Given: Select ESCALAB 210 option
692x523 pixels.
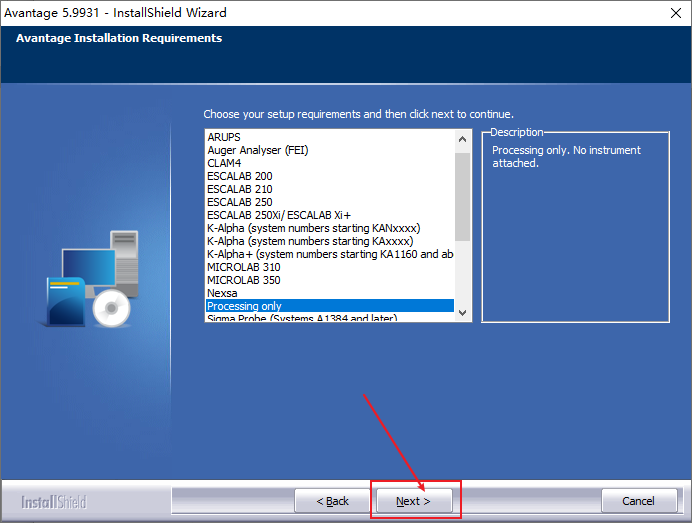Looking at the screenshot, I should point(330,189).
